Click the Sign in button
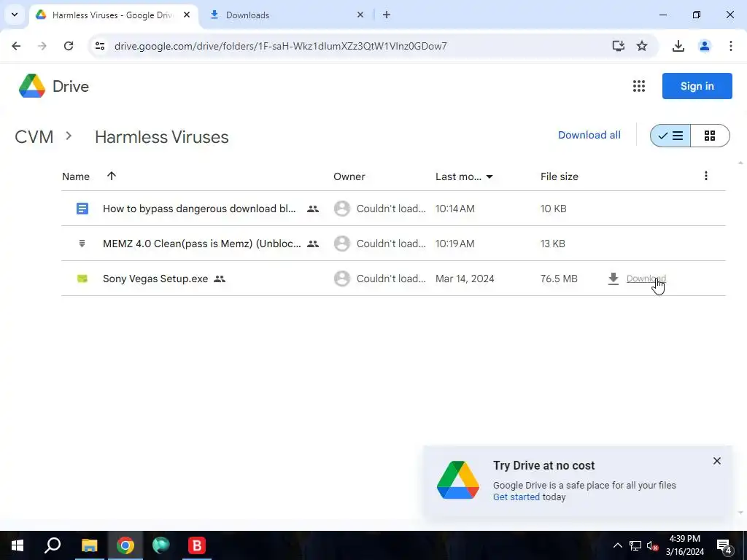Viewport: 747px width, 560px height. 697,86
